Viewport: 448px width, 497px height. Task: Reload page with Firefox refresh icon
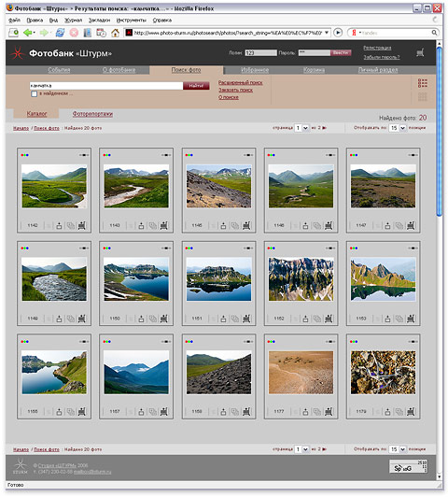[60, 33]
